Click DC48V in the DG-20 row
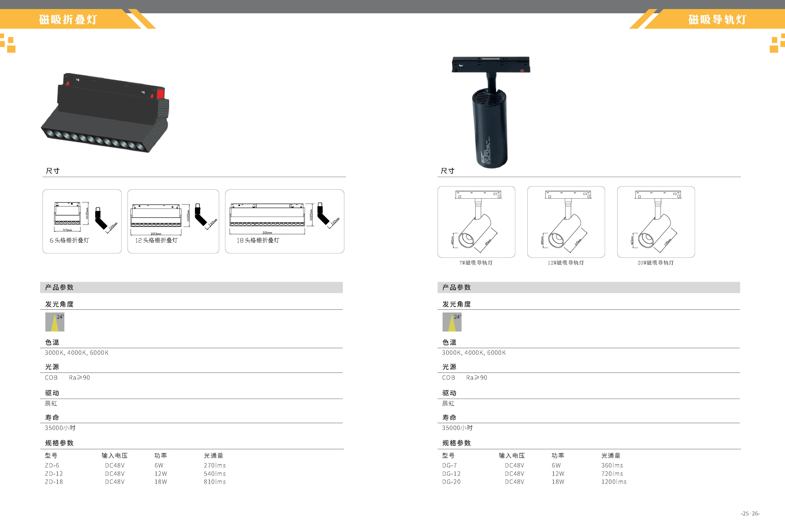This screenshot has width=785, height=532. [x=514, y=482]
